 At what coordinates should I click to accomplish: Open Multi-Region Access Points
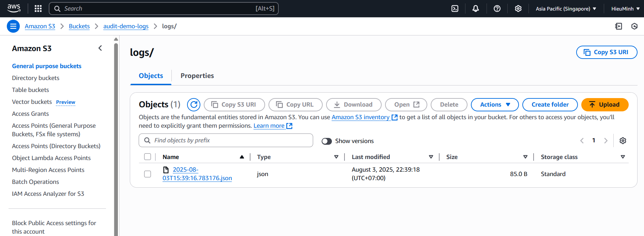(x=48, y=170)
